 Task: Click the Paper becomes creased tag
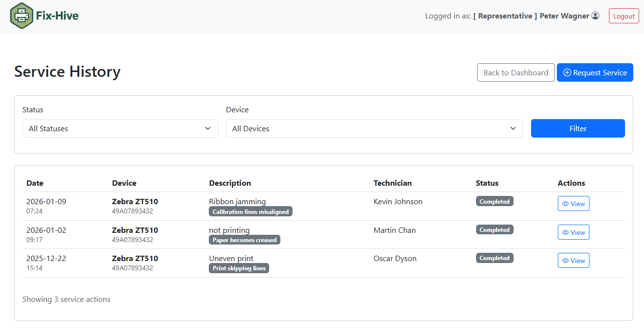[244, 240]
